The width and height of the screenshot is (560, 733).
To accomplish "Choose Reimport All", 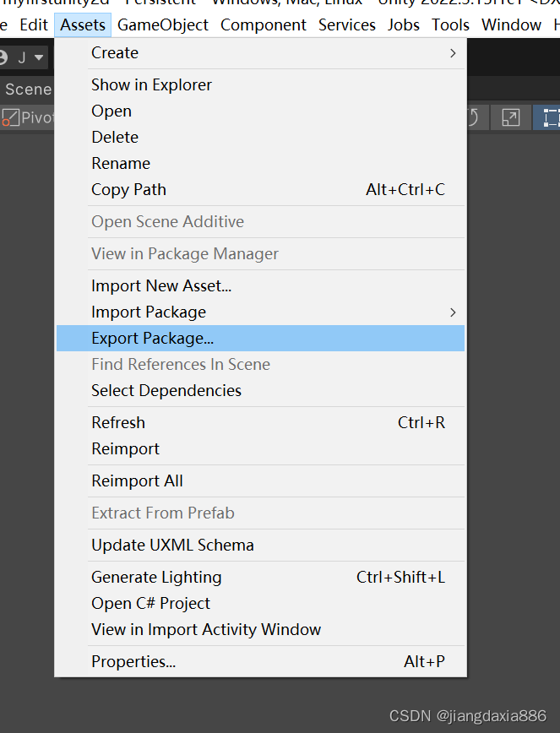I will (260, 481).
